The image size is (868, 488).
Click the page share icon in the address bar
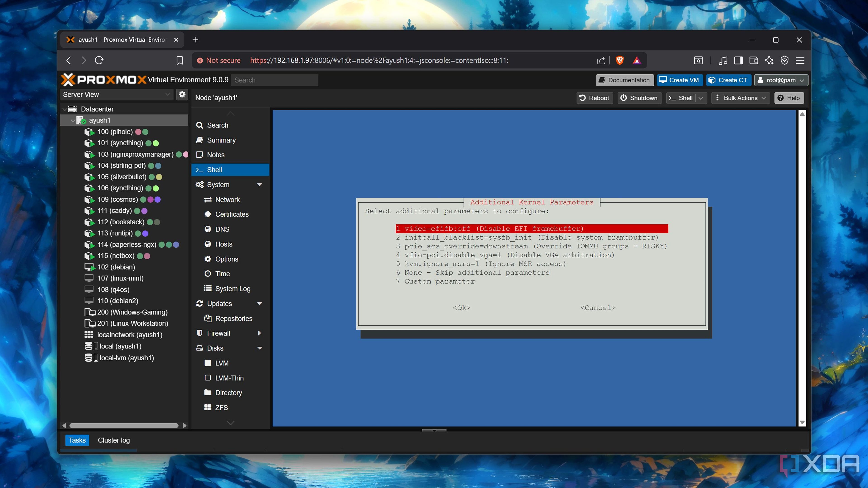[601, 60]
